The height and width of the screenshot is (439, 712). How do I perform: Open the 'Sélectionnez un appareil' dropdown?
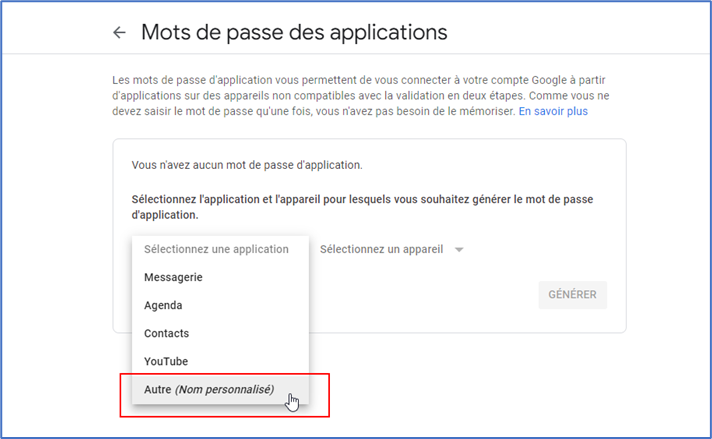point(381,249)
